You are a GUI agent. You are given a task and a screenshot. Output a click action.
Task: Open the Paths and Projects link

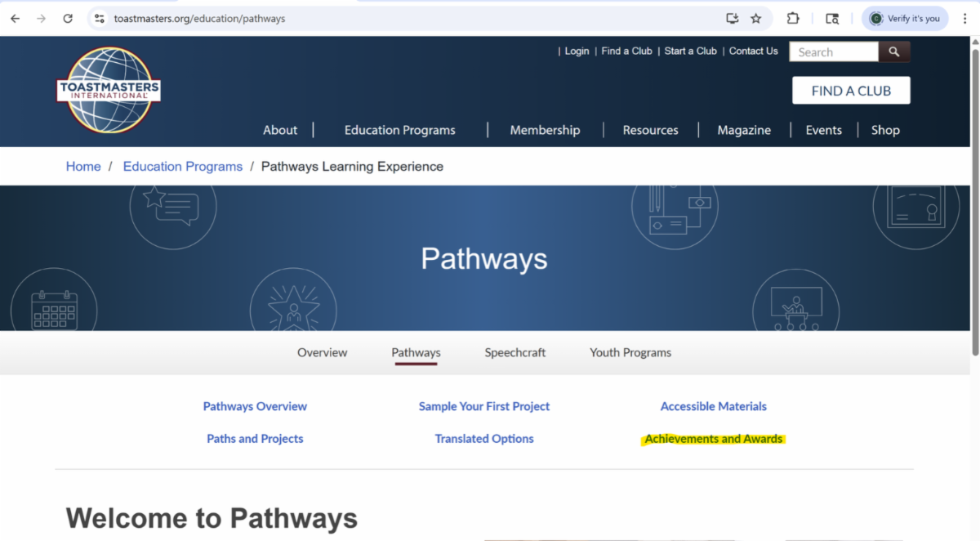[x=255, y=439]
